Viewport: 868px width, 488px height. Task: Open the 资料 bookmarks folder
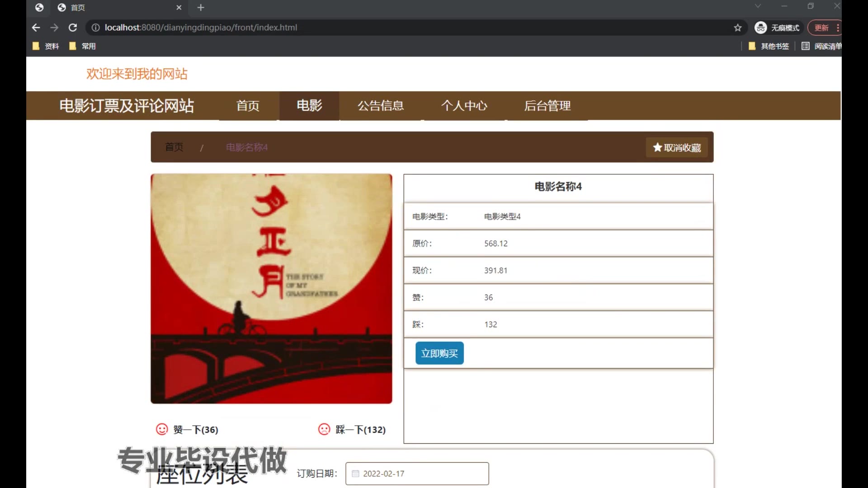(46, 46)
